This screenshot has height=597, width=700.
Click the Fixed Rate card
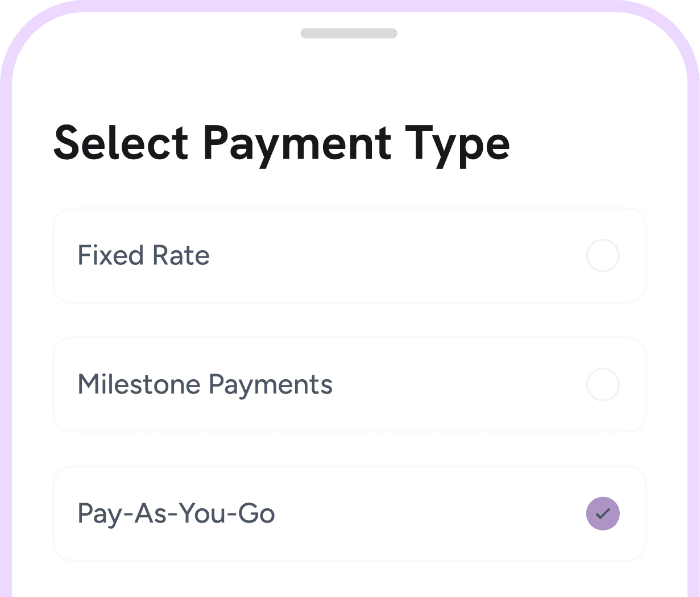point(350,256)
